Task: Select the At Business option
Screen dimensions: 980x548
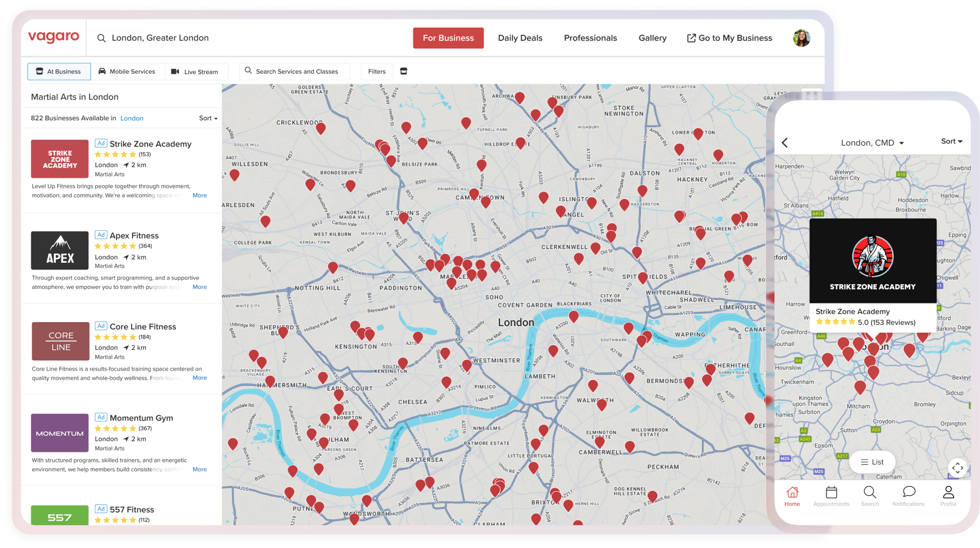Action: pos(59,71)
